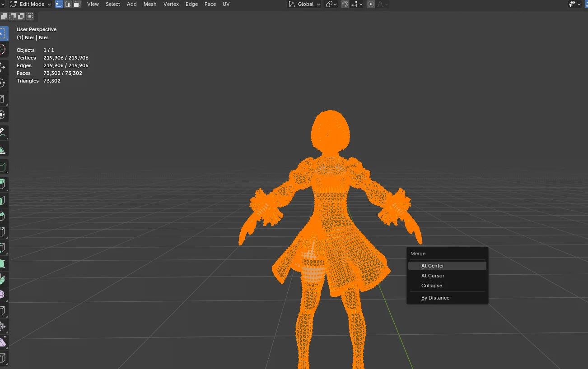
Task: Toggle snapping magnet on
Action: (345, 4)
